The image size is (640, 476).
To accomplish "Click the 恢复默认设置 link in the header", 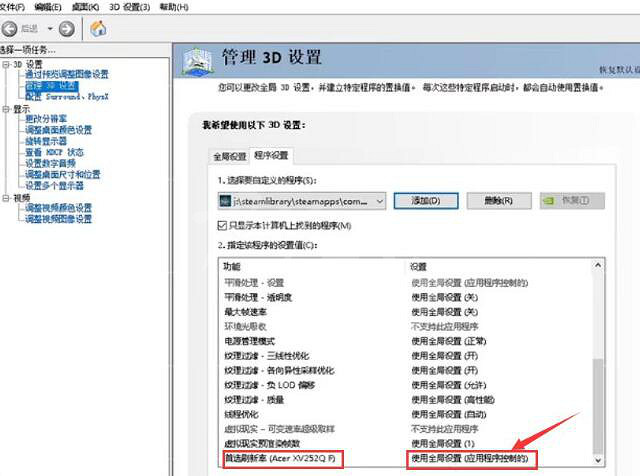I will pos(619,70).
